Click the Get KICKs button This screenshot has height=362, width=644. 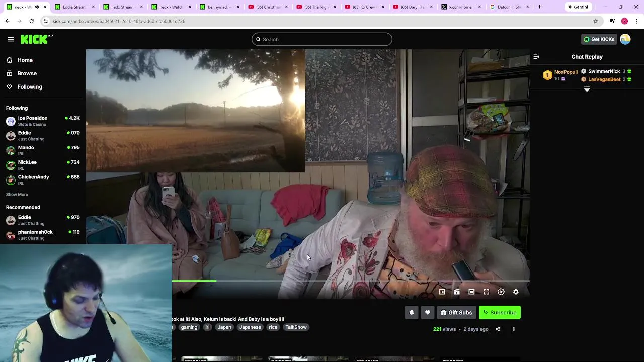[x=599, y=39]
